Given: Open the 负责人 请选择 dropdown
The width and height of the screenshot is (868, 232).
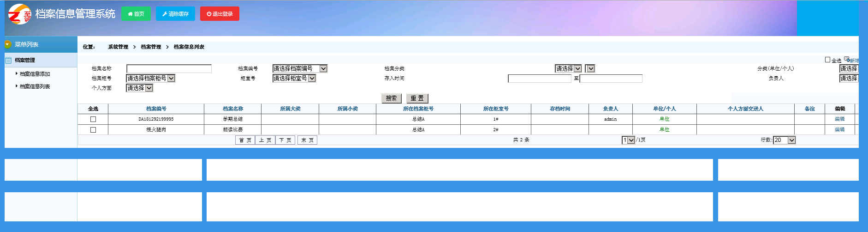Looking at the screenshot, I should 849,78.
